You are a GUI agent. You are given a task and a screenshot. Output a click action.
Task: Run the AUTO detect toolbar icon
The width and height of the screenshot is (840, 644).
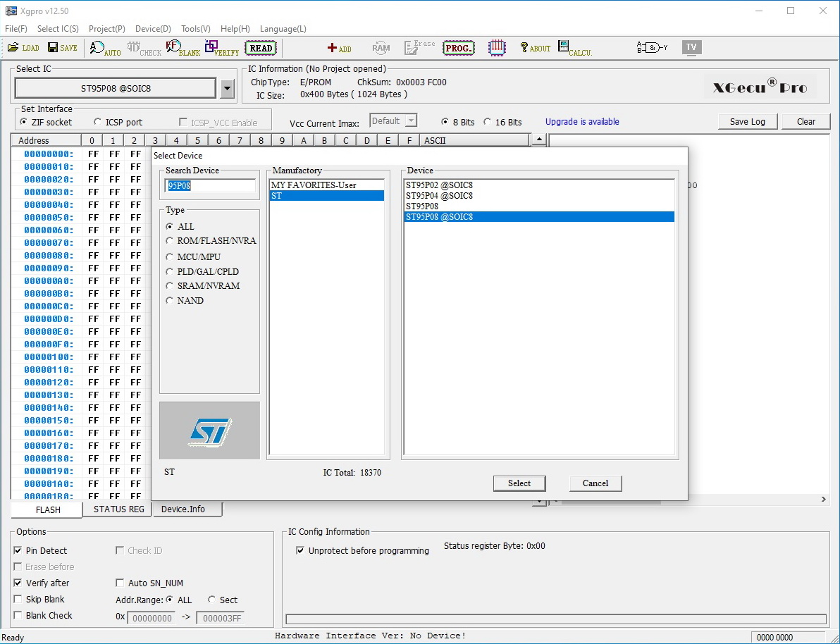(x=105, y=49)
